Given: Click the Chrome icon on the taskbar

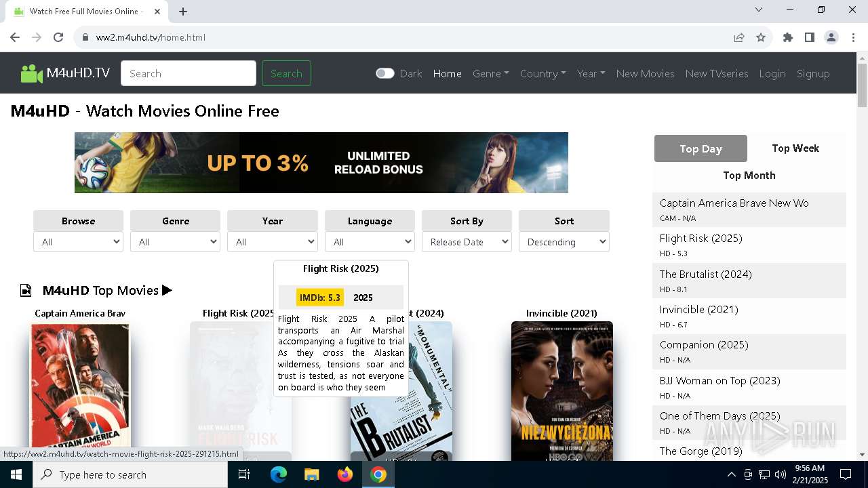Looking at the screenshot, I should (x=378, y=474).
